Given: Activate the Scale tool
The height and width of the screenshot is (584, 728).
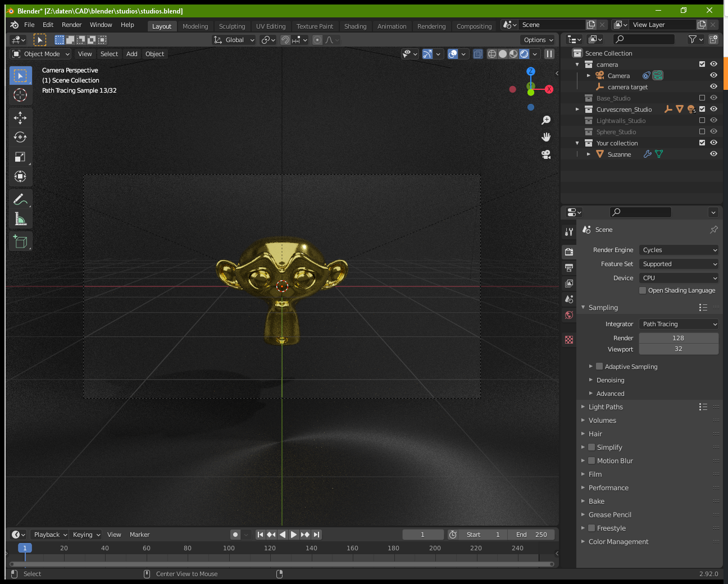Looking at the screenshot, I should click(x=20, y=157).
